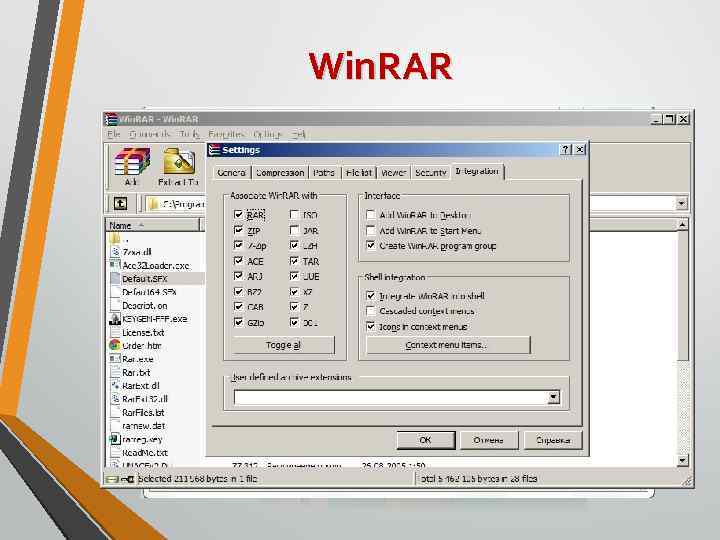
Task: Enable the JAR association checkbox
Action: [x=294, y=230]
